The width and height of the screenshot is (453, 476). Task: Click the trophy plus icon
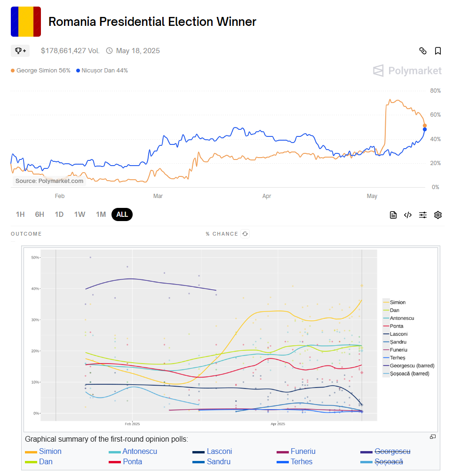click(x=20, y=50)
